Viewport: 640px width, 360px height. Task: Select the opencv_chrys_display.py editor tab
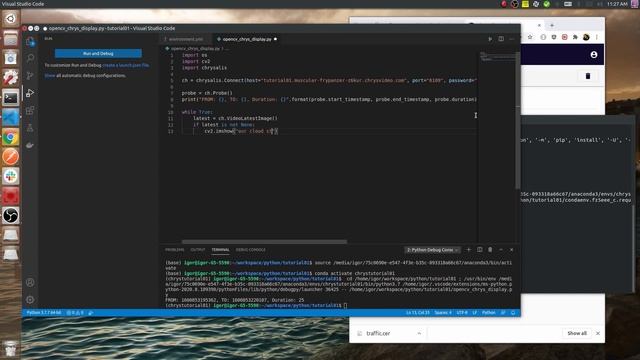tap(247, 39)
